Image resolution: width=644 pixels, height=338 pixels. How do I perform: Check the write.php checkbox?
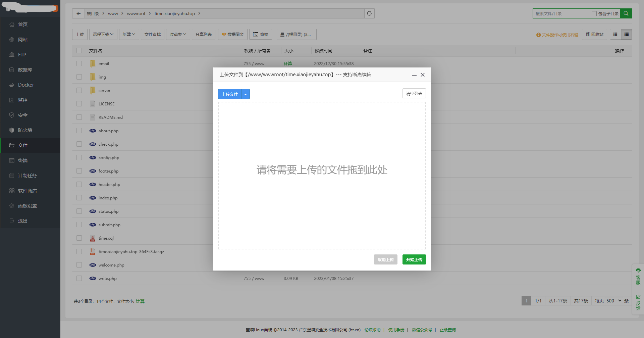79,278
